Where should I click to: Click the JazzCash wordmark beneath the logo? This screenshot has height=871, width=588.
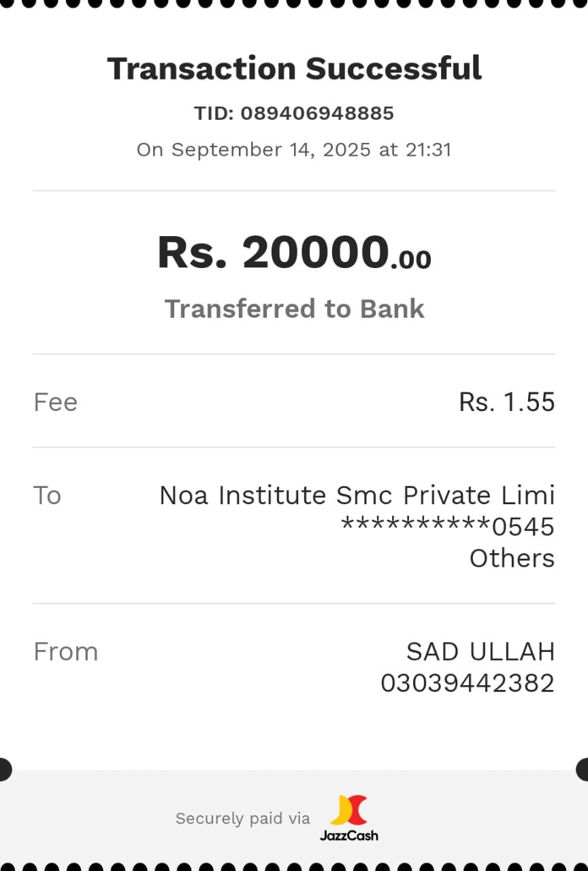coord(348,835)
